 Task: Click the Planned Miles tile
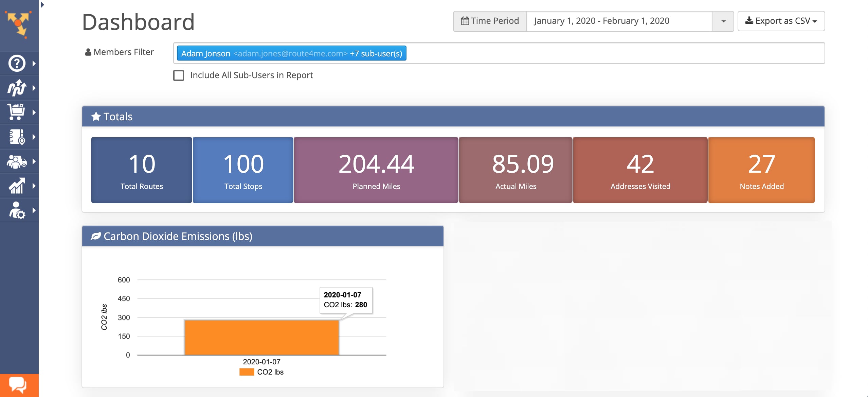click(376, 170)
